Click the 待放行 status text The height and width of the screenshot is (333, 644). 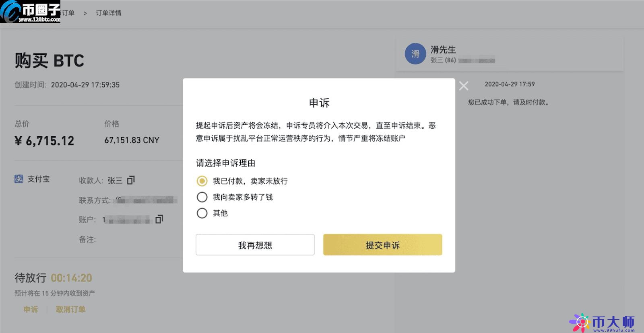point(31,278)
